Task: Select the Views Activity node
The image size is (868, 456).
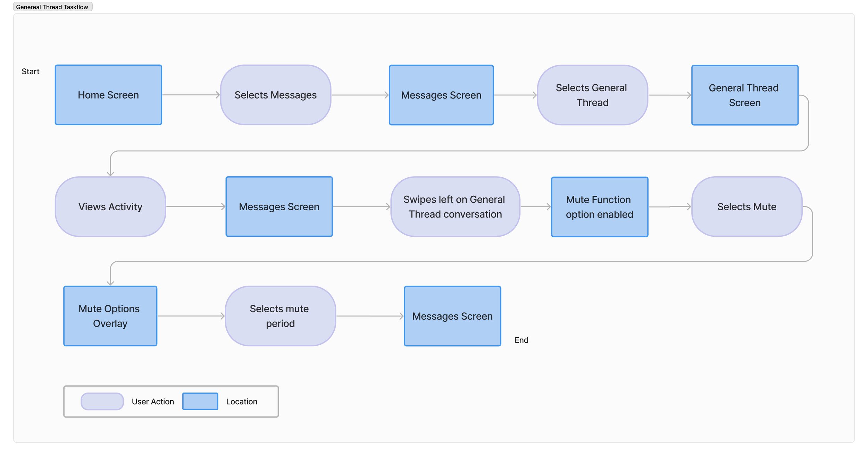Action: pos(110,207)
